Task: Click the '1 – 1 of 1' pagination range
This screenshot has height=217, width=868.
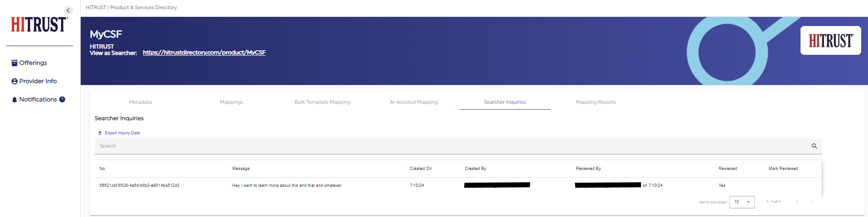Action: point(773,202)
